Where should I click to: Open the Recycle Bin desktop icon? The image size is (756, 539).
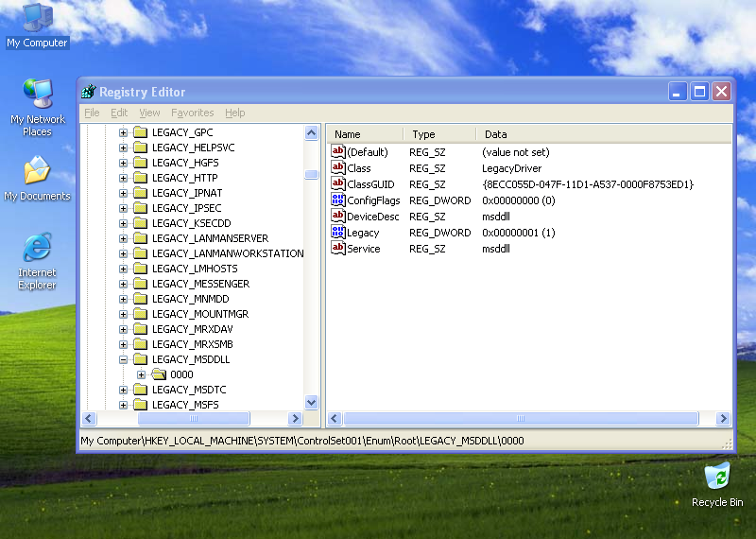pos(717,484)
